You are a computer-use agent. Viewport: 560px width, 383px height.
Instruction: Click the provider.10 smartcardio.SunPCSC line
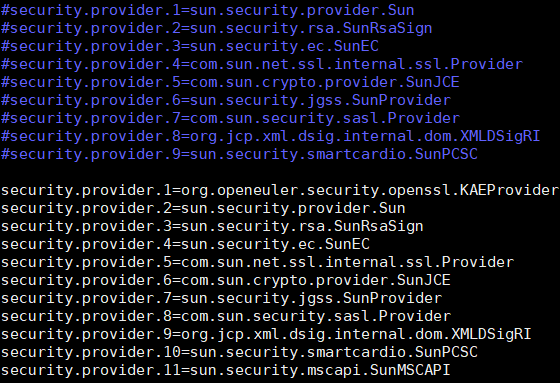pos(239,352)
